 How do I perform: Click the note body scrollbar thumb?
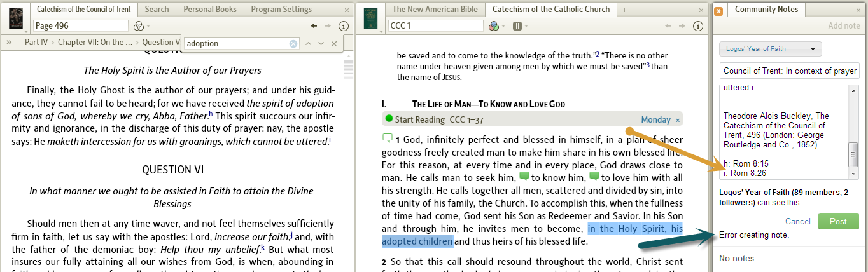pos(853,154)
